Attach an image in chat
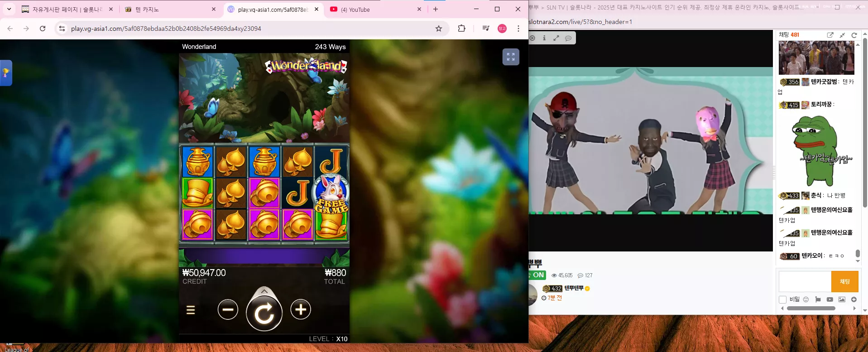The image size is (868, 352). [842, 299]
